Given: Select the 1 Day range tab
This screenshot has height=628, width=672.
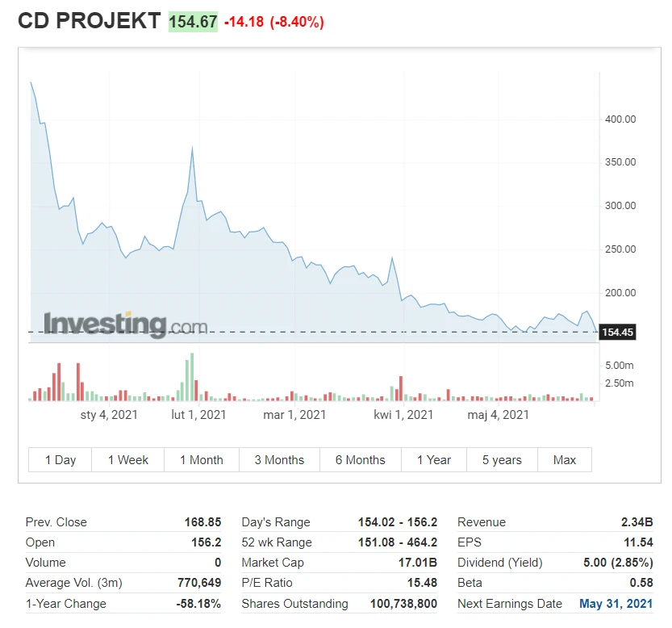Looking at the screenshot, I should 60,460.
